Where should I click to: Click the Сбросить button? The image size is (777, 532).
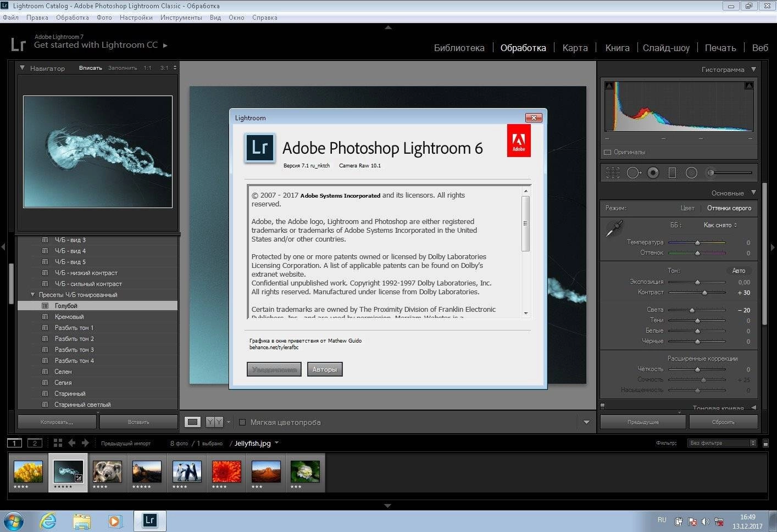[x=723, y=422]
